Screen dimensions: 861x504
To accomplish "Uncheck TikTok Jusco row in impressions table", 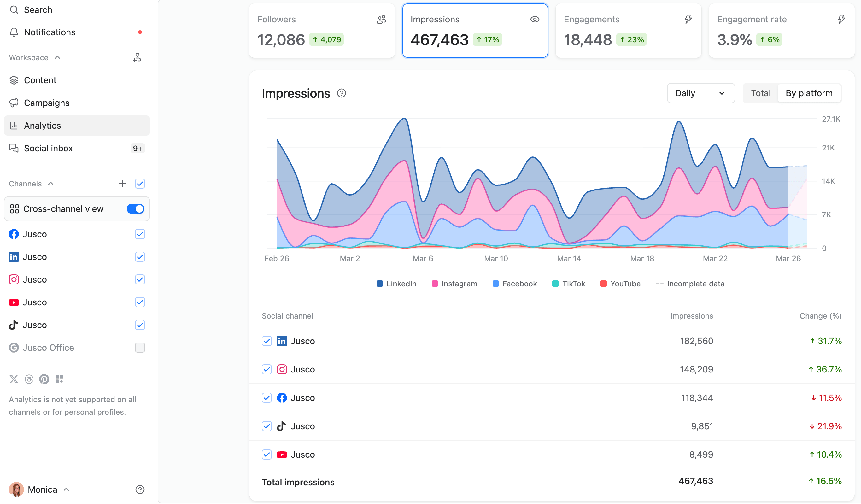I will pyautogui.click(x=267, y=426).
